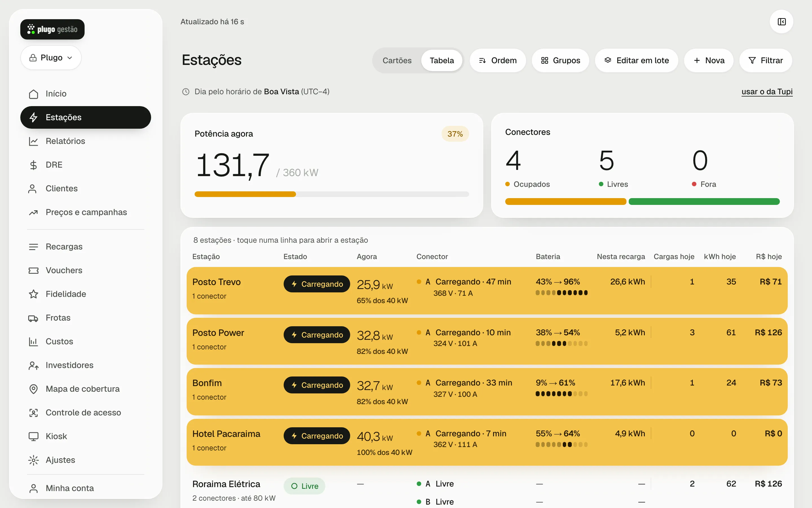Click the usar o da Tupi link

(767, 92)
